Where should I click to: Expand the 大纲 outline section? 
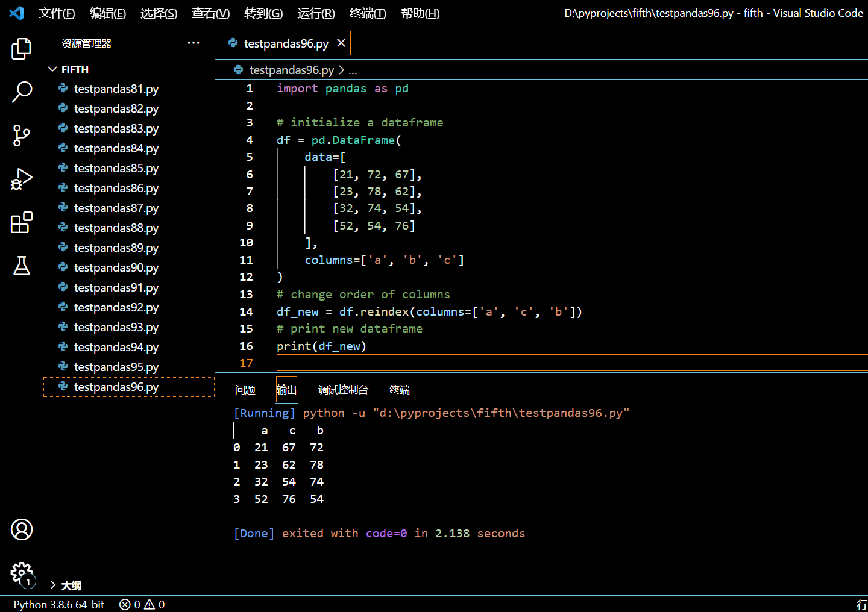[129, 585]
